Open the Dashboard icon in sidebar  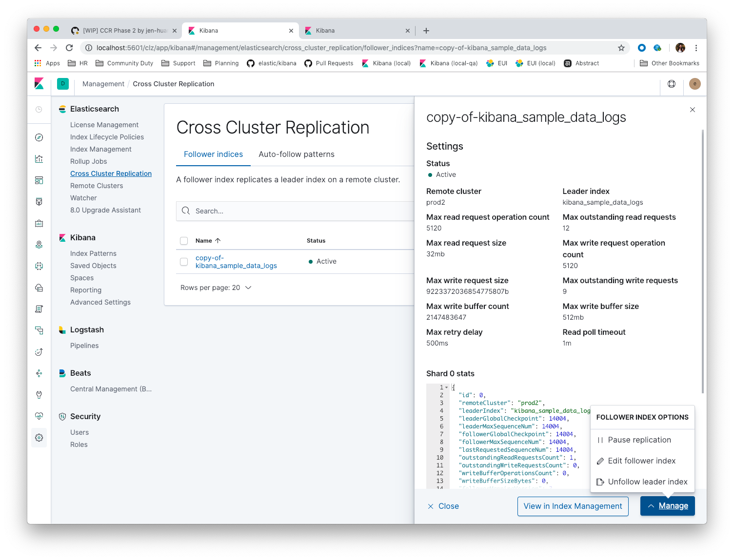39,180
